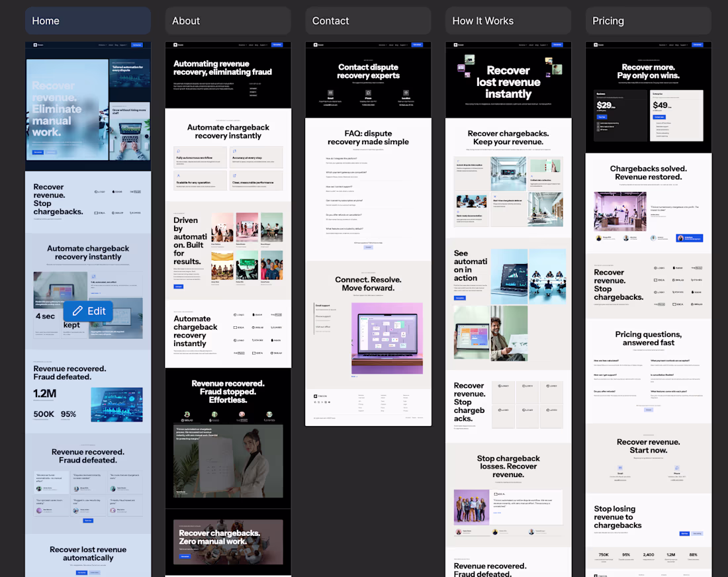Viewport: 728px width, 577px height.
Task: Select Home section 'Recover revenue. Stop chargebacks.'
Action: tap(88, 202)
